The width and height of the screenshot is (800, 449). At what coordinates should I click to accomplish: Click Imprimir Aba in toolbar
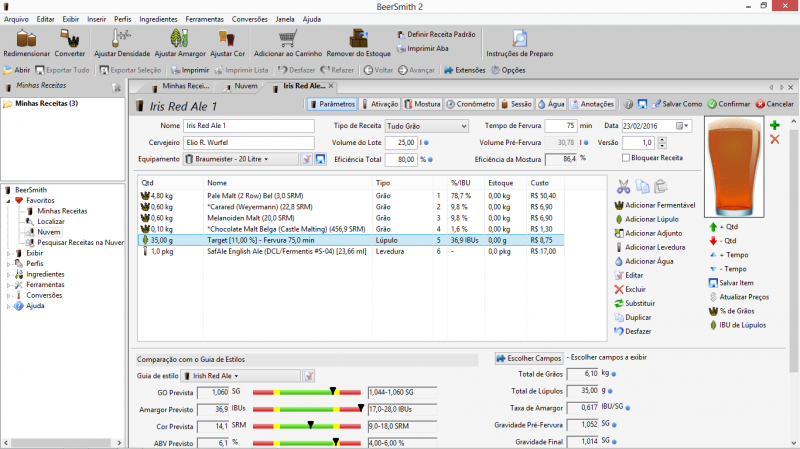tap(422, 48)
